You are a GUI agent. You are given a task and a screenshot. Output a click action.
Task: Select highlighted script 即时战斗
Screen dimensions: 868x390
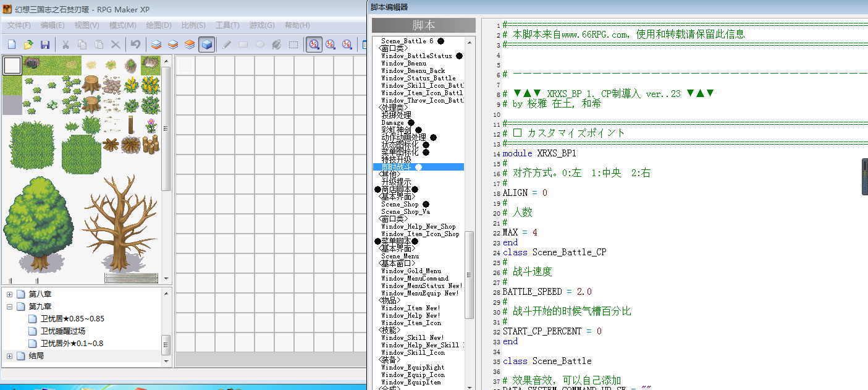click(418, 167)
